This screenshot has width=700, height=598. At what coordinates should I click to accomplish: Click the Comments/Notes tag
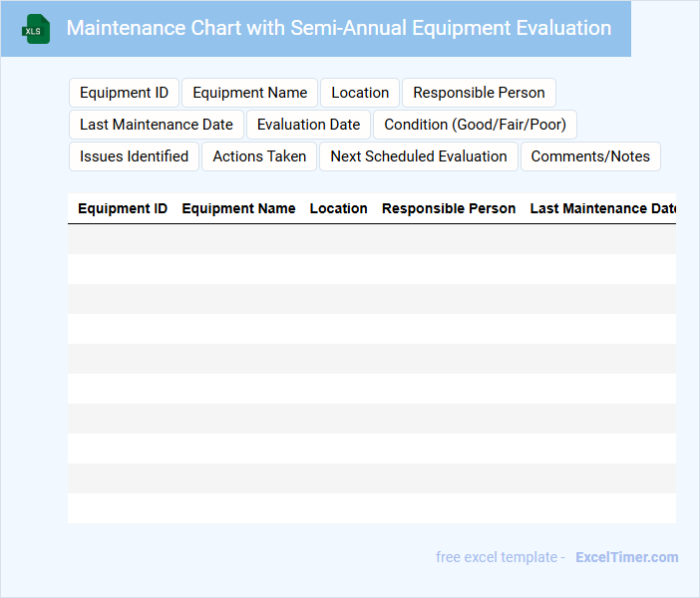[x=590, y=156]
